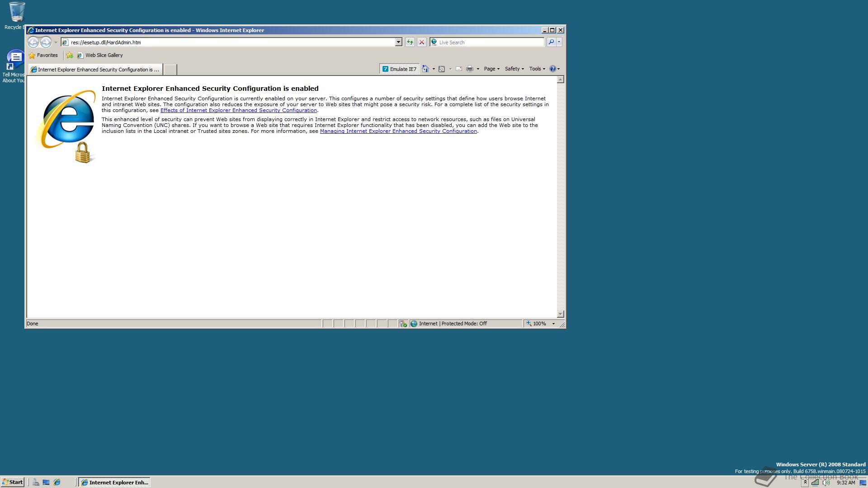
Task: Open the search provider options dropdown
Action: [x=559, y=42]
